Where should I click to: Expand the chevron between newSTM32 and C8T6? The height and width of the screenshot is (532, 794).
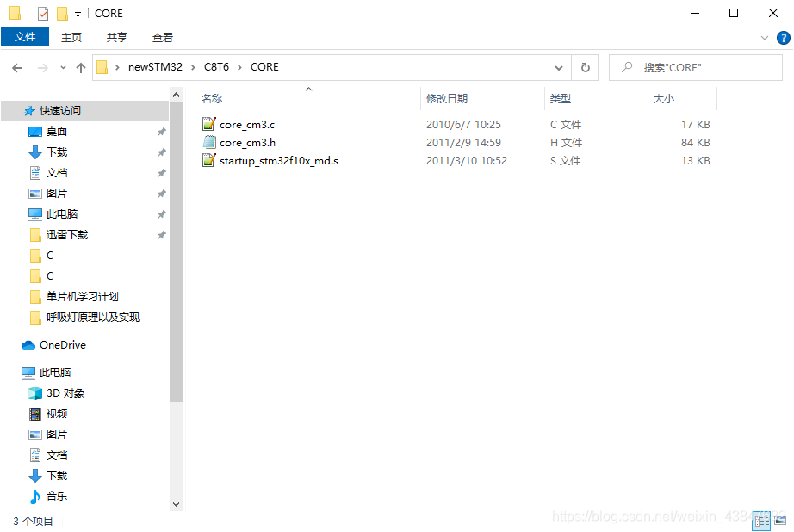click(193, 68)
